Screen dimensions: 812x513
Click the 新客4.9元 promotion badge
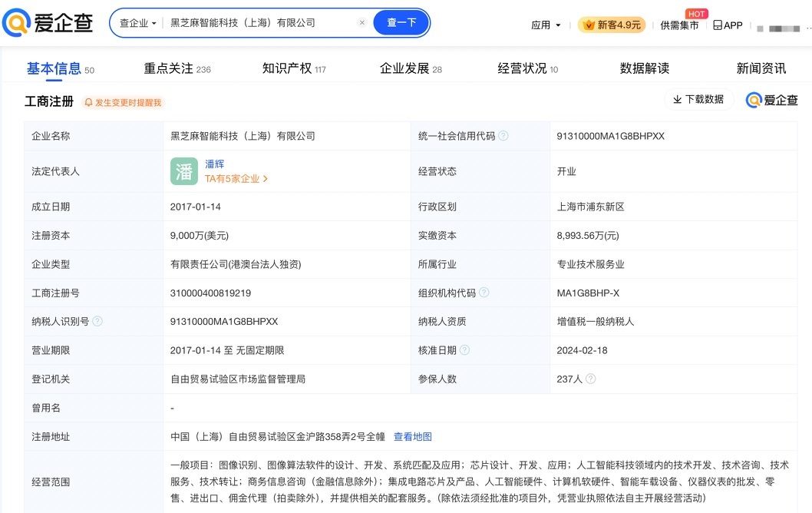click(612, 25)
